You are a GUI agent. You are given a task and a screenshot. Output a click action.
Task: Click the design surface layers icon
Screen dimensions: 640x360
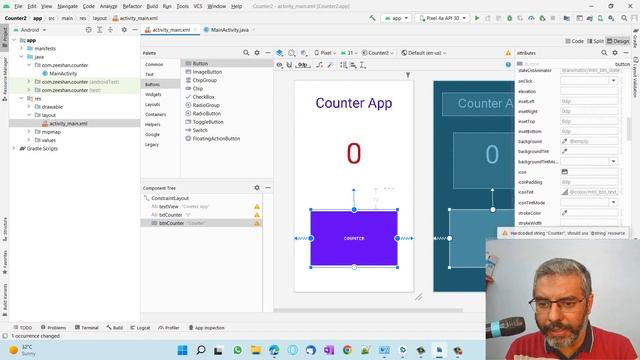pos(280,53)
